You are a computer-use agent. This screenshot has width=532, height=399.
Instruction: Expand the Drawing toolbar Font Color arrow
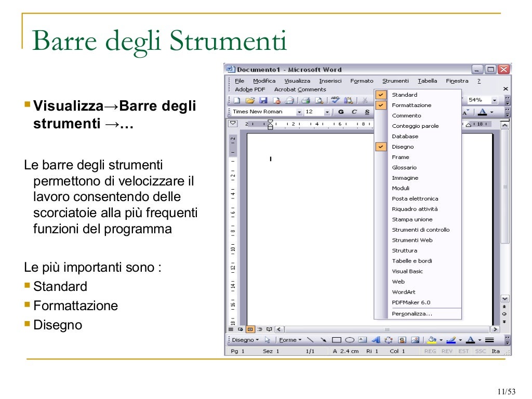tap(480, 340)
